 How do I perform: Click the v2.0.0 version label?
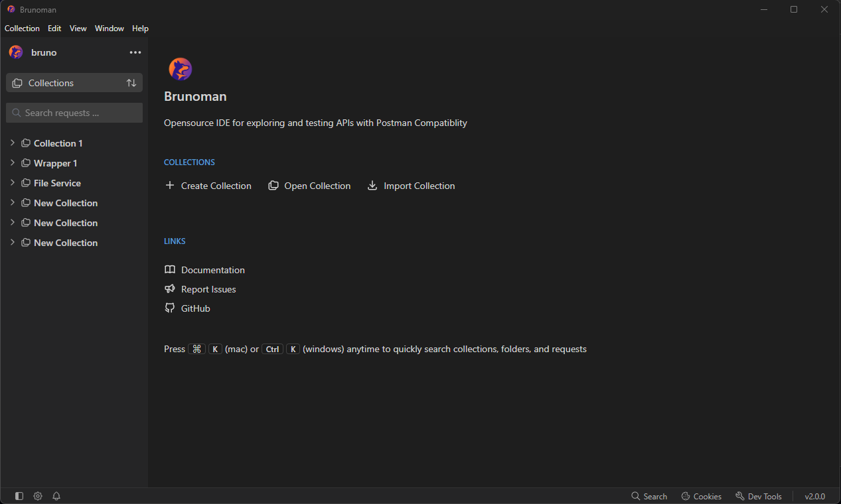(815, 495)
